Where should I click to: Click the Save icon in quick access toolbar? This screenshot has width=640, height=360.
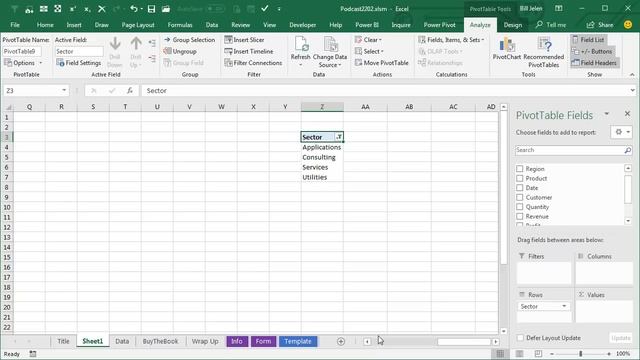point(151,9)
